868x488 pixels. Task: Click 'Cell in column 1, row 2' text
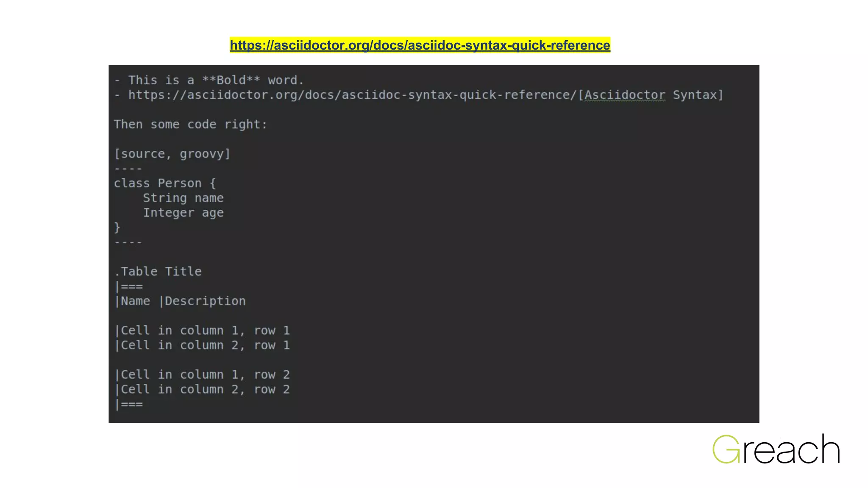(205, 374)
